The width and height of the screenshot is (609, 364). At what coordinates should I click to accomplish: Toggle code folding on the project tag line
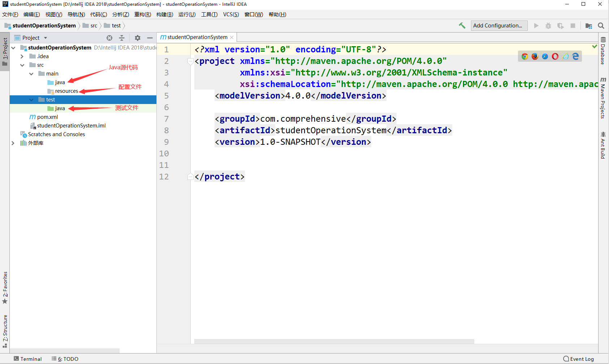(x=190, y=61)
